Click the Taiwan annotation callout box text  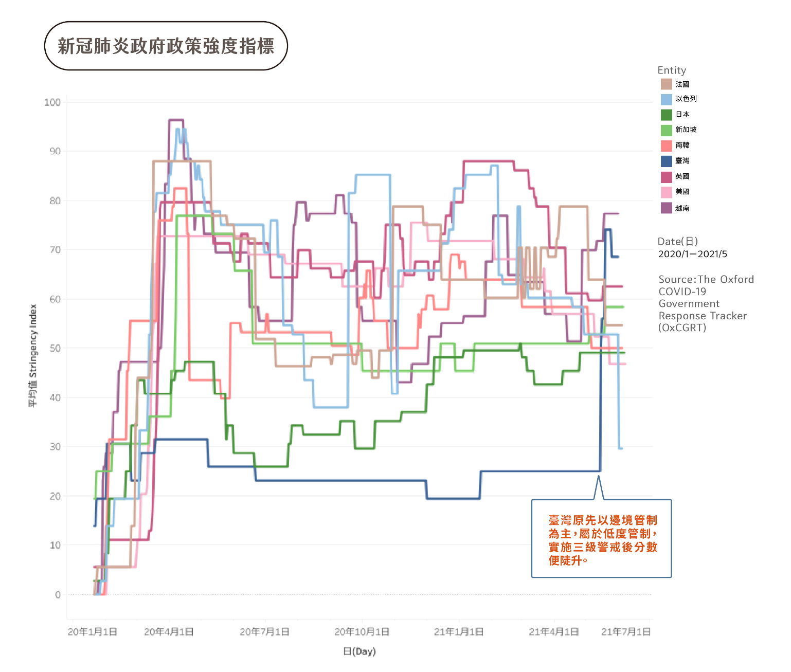coord(602,540)
